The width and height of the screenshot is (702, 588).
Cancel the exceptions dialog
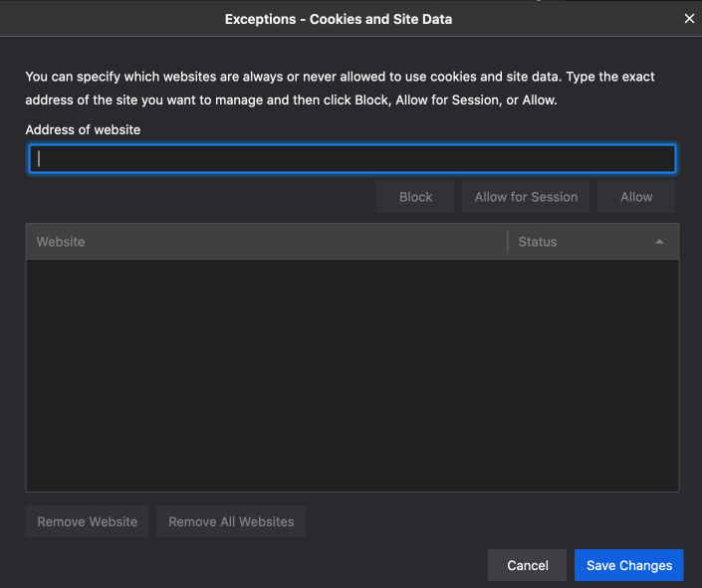pos(528,565)
